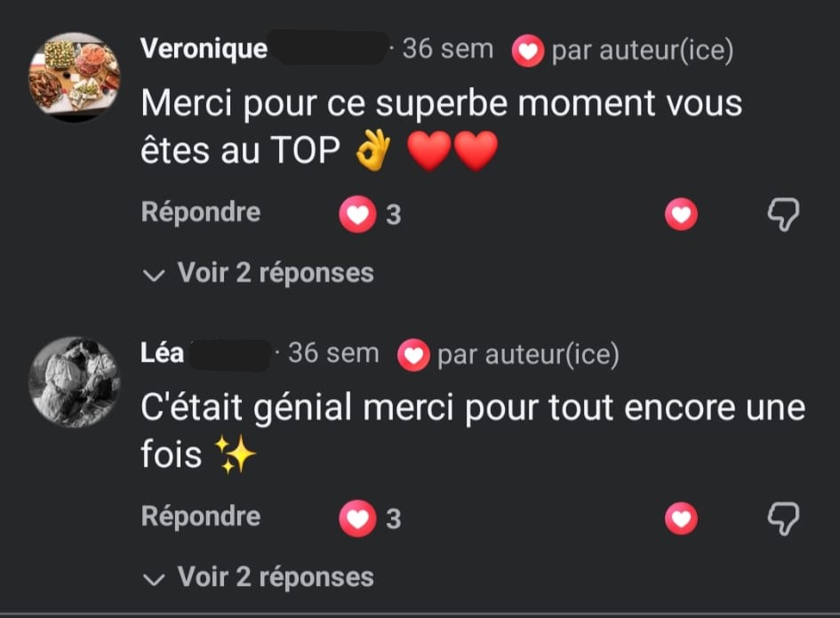This screenshot has height=618, width=840.
Task: Open Léa's profile from her name
Action: click(x=163, y=353)
